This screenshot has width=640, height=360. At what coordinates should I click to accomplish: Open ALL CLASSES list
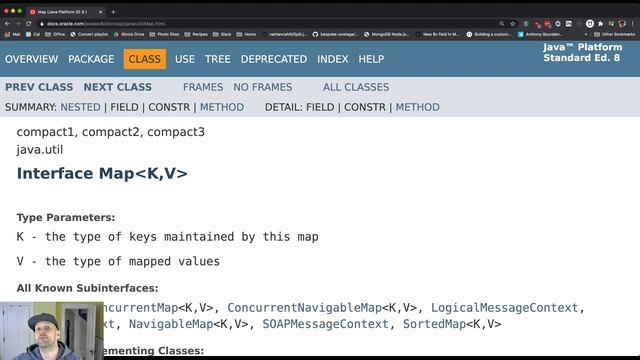tap(356, 87)
